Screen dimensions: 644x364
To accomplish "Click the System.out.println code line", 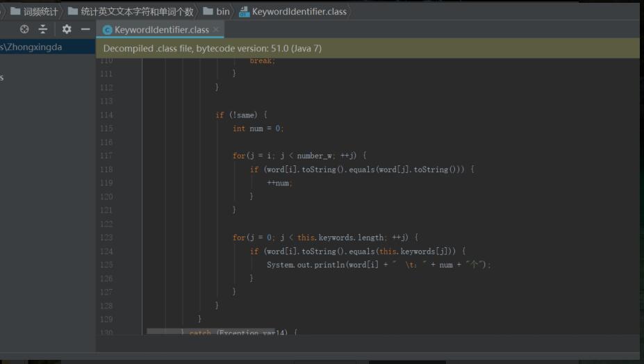I will click(379, 265).
